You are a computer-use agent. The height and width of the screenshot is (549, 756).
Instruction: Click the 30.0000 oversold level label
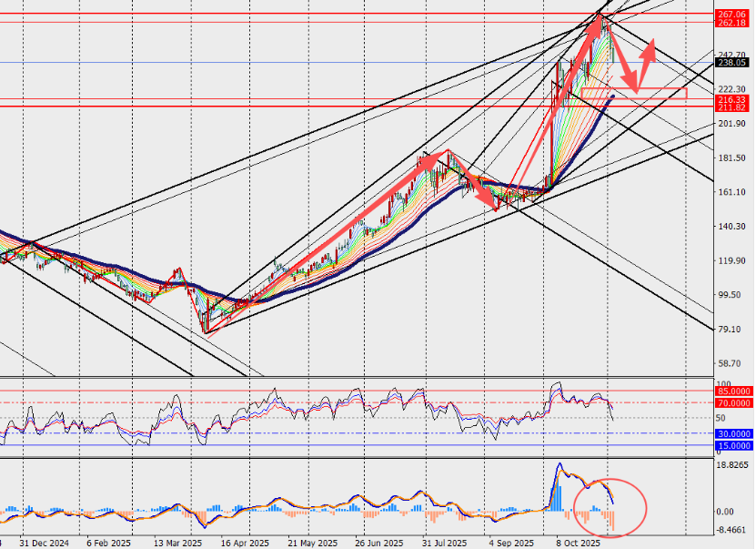click(733, 434)
